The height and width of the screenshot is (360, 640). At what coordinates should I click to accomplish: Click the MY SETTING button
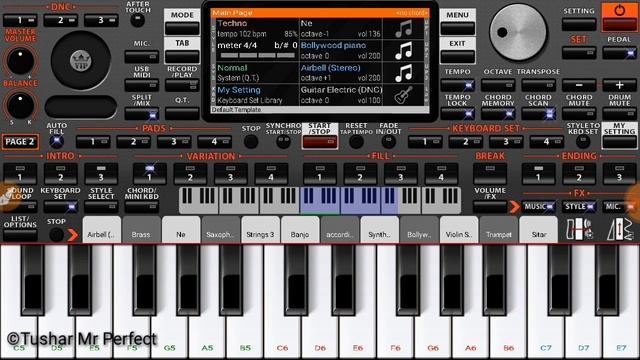619,136
